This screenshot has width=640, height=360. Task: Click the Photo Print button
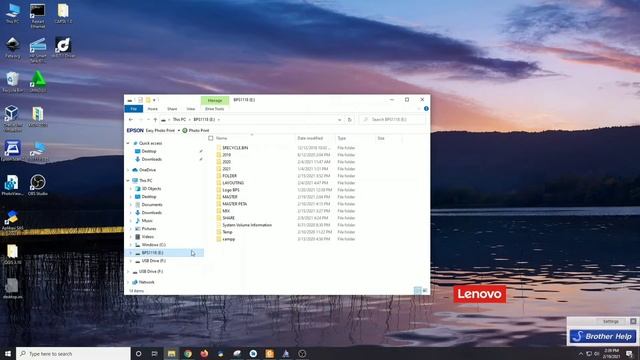coord(196,131)
